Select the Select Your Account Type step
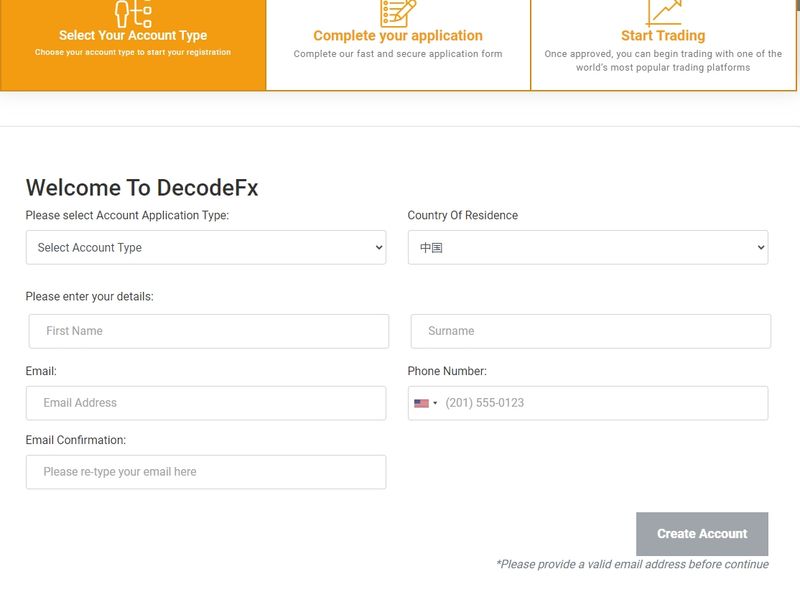Image resolution: width=800 pixels, height=603 pixels. [x=133, y=45]
